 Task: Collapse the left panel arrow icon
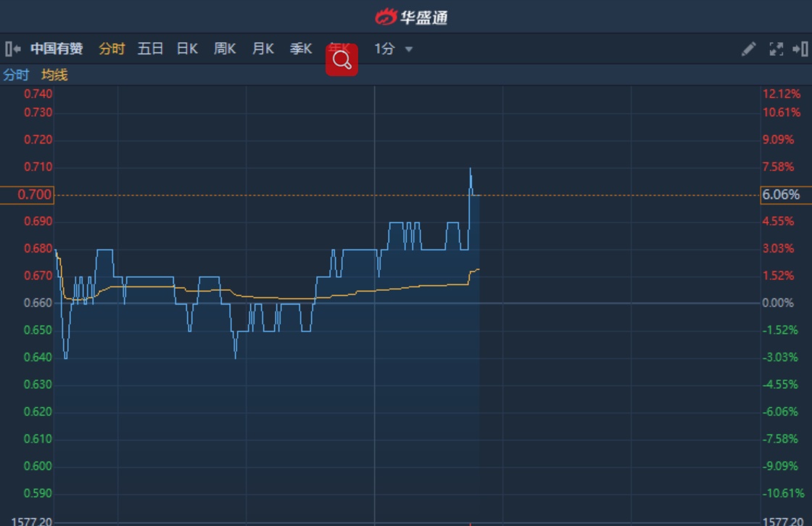click(12, 49)
